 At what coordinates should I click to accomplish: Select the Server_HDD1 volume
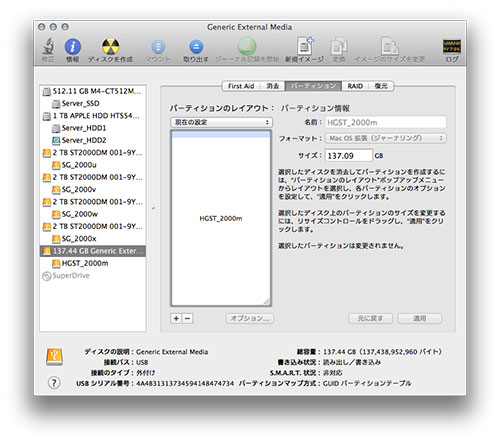[x=93, y=128]
